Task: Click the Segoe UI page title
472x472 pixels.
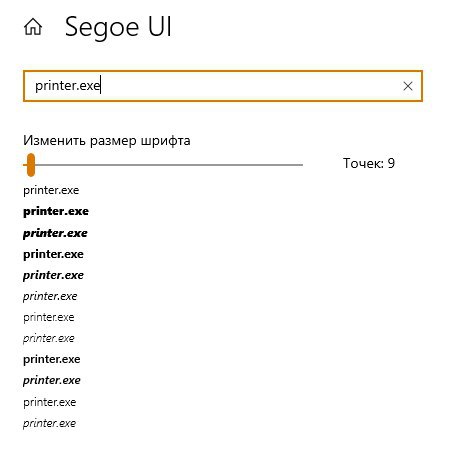Action: point(118,27)
